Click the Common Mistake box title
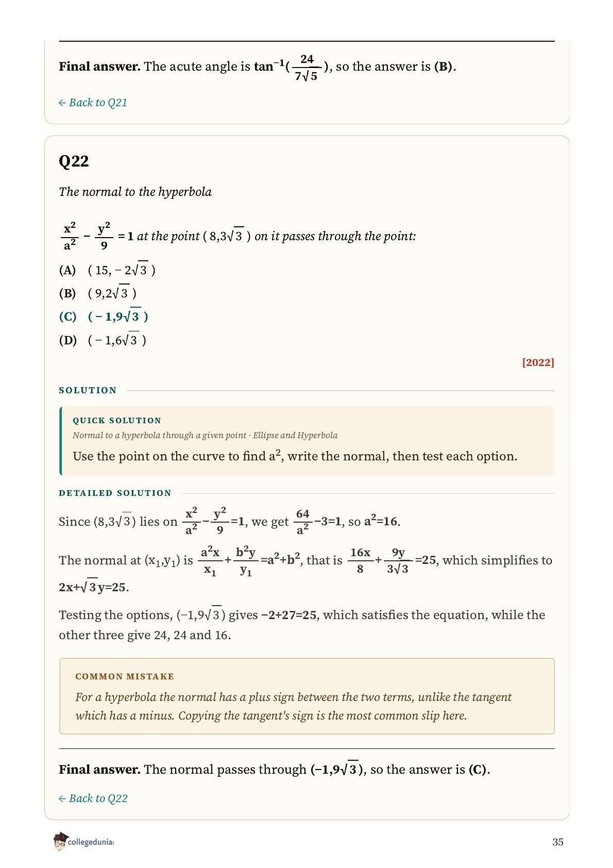This screenshot has width=613, height=868. [125, 676]
